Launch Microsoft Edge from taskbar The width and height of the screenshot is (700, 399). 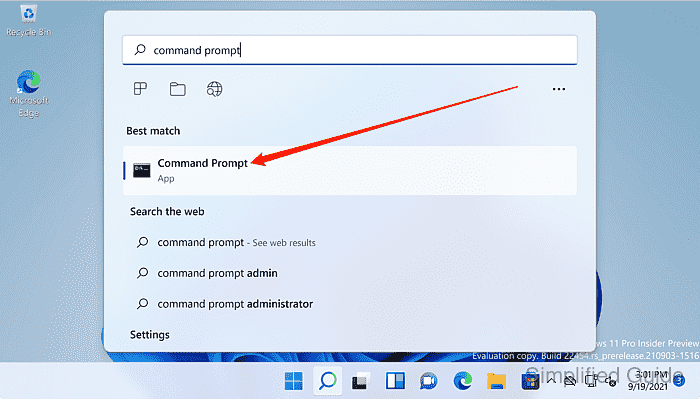click(462, 381)
